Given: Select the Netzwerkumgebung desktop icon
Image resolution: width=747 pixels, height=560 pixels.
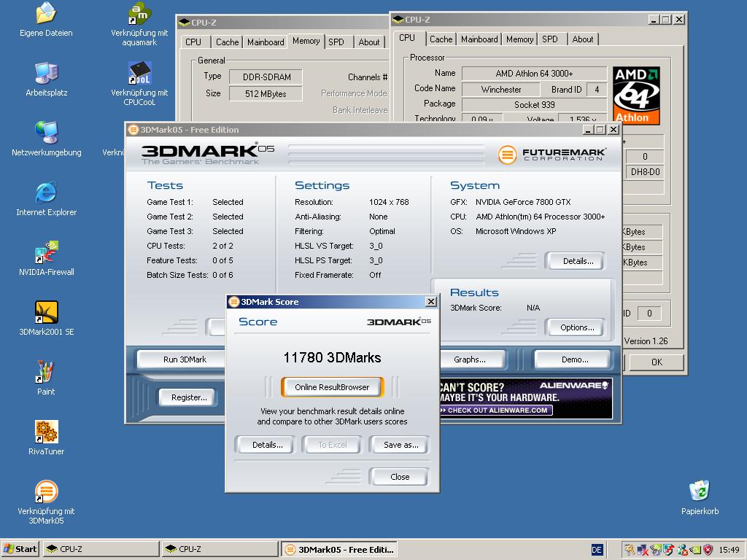Looking at the screenshot, I should [46, 133].
